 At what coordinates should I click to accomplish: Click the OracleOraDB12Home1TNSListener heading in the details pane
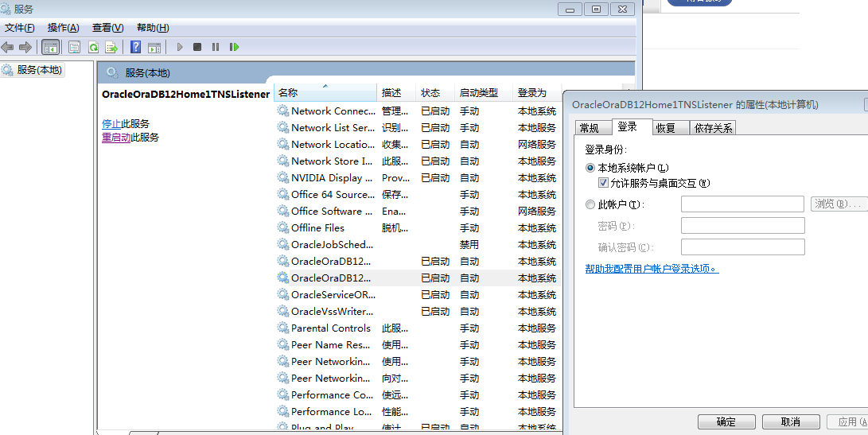click(x=186, y=94)
